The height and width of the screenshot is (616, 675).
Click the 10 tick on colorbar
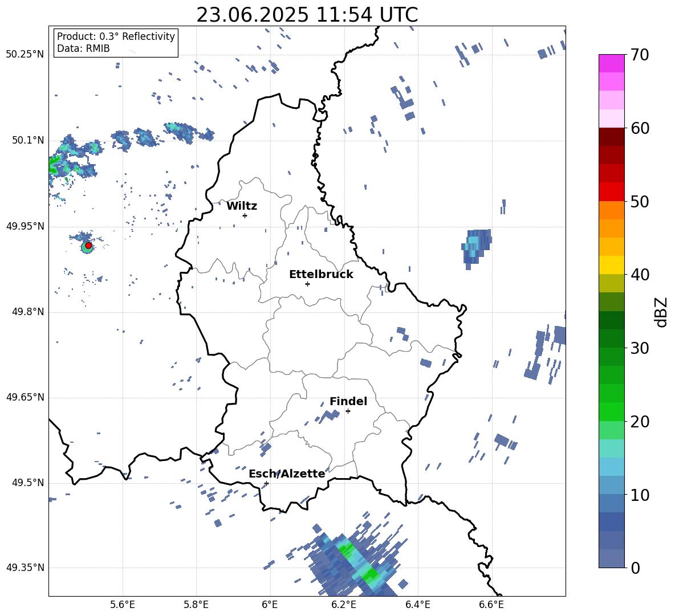point(640,495)
